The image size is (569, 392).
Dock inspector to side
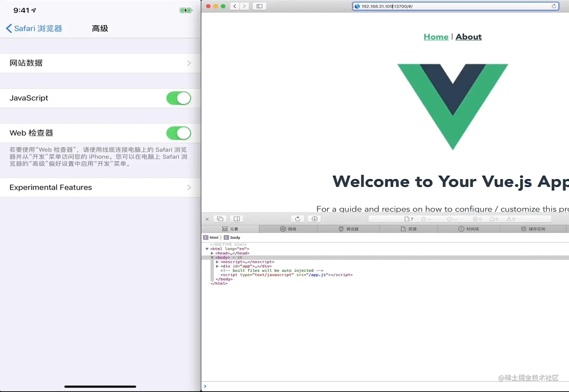pos(237,219)
